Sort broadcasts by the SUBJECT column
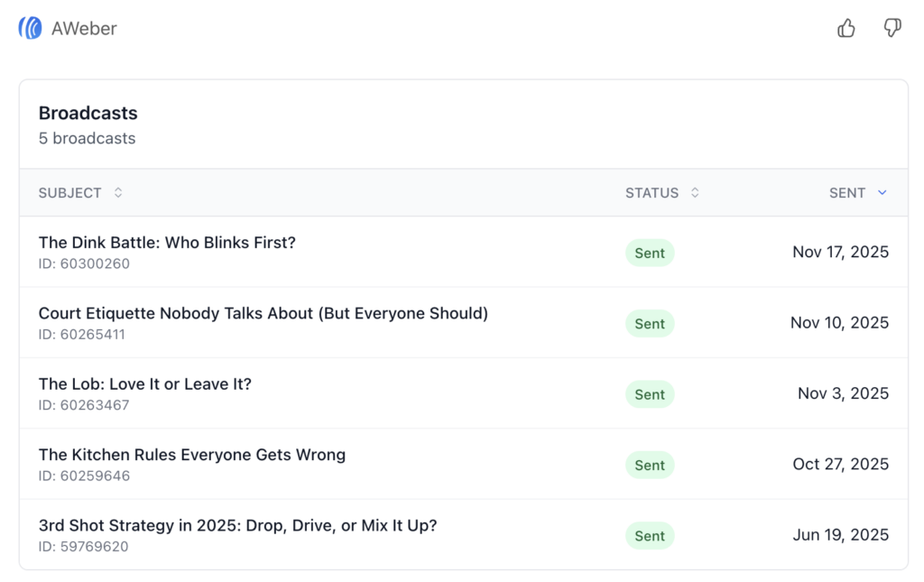Screen dimensions: 924x582 point(68,192)
